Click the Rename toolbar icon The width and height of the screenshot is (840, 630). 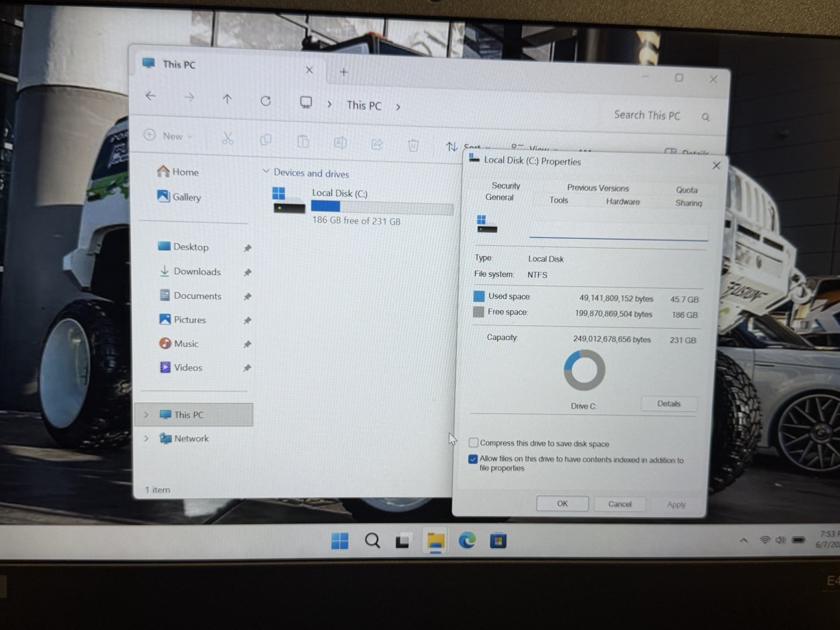(340, 143)
